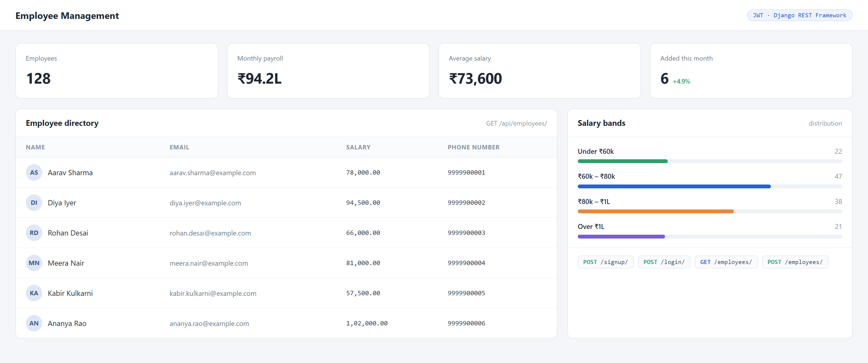Click the NAME column header
868x363 pixels.
coord(35,147)
